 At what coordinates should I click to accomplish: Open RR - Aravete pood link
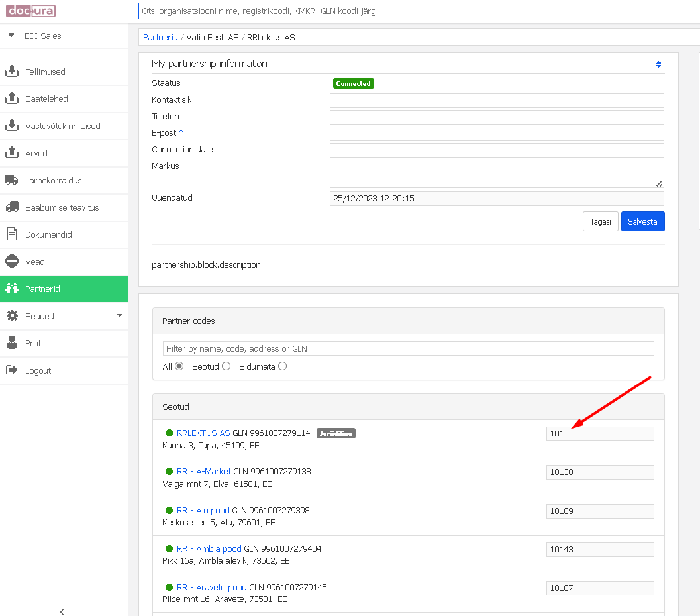tap(212, 587)
